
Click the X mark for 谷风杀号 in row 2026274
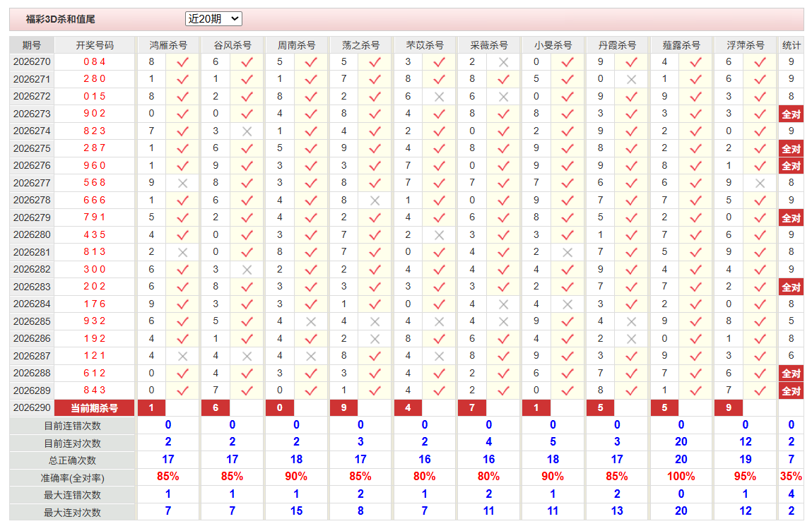tap(247, 131)
